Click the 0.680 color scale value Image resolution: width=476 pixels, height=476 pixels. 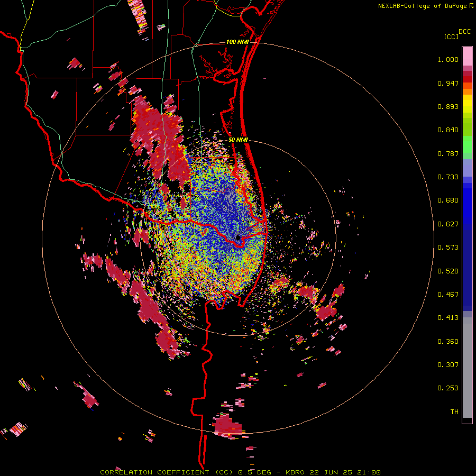tap(448, 200)
